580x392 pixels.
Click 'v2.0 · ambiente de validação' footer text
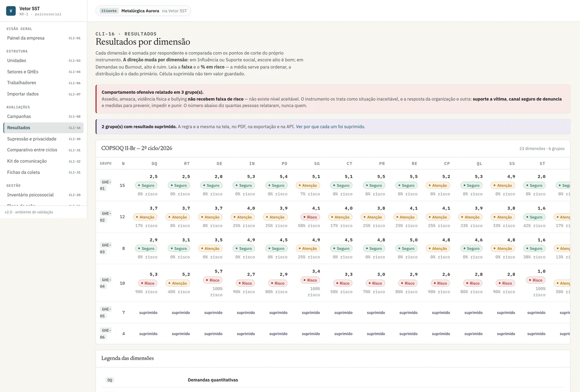[29, 212]
